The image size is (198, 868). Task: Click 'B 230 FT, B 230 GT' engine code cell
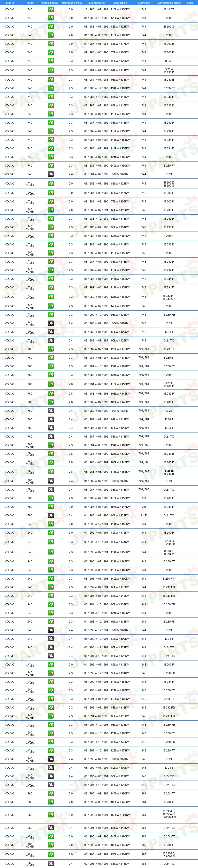(x=169, y=297)
